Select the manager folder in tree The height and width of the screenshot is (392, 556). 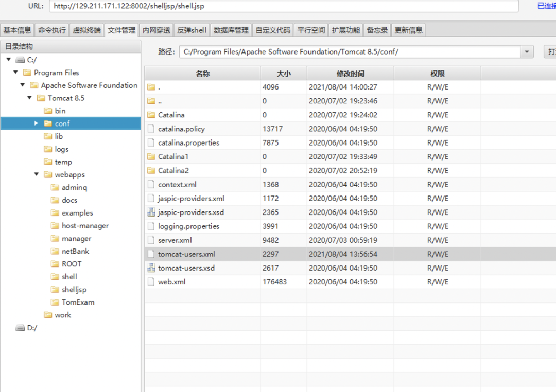[76, 239]
